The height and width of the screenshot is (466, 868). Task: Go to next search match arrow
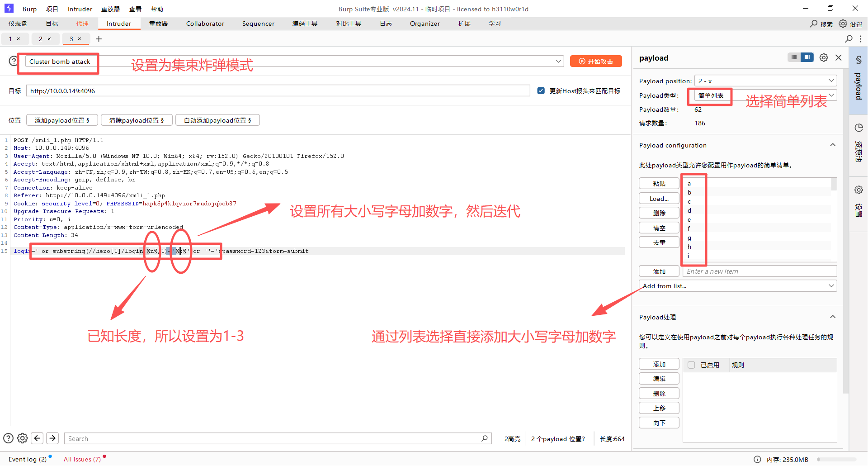coord(52,438)
